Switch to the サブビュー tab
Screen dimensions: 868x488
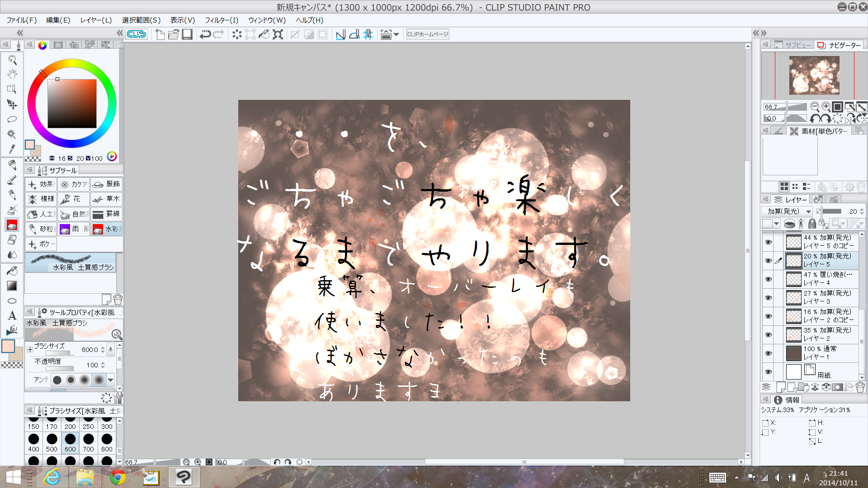(793, 45)
